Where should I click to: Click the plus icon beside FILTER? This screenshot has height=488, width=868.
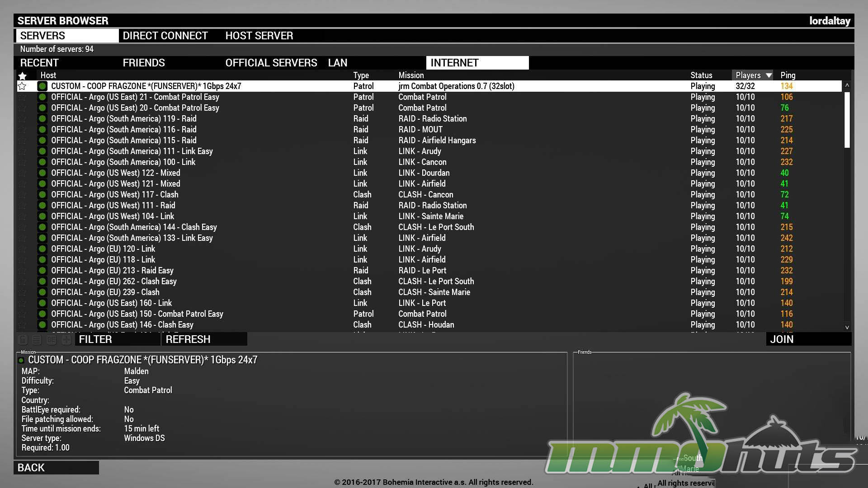point(66,340)
